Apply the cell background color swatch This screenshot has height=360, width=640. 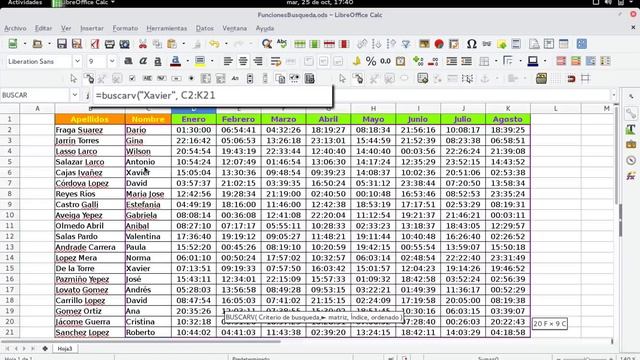[533, 61]
